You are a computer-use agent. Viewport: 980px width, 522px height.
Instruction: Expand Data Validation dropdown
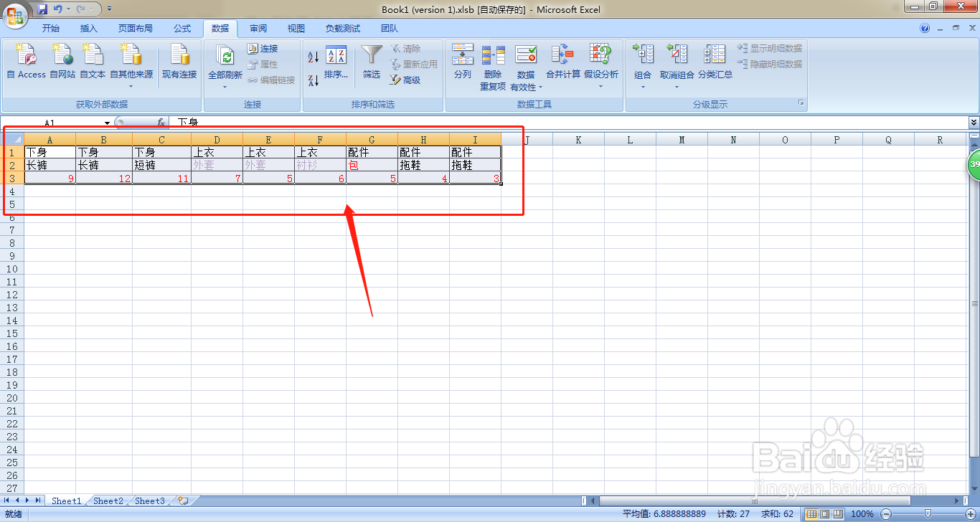coord(540,87)
